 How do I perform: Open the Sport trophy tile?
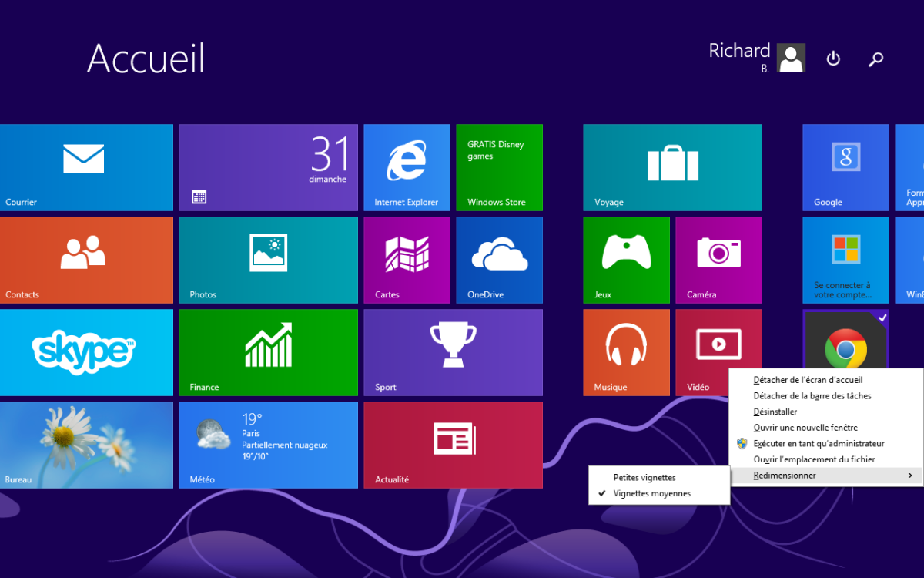[x=453, y=352]
